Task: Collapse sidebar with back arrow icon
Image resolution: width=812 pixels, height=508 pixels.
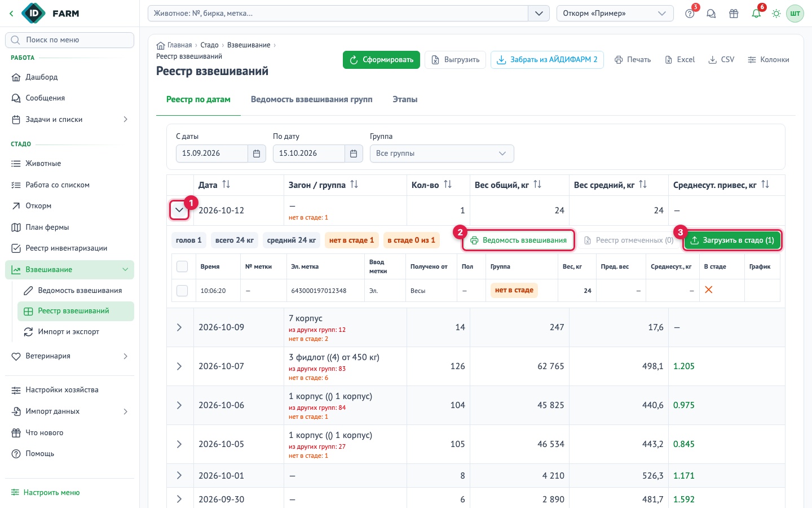Action: pos(11,14)
